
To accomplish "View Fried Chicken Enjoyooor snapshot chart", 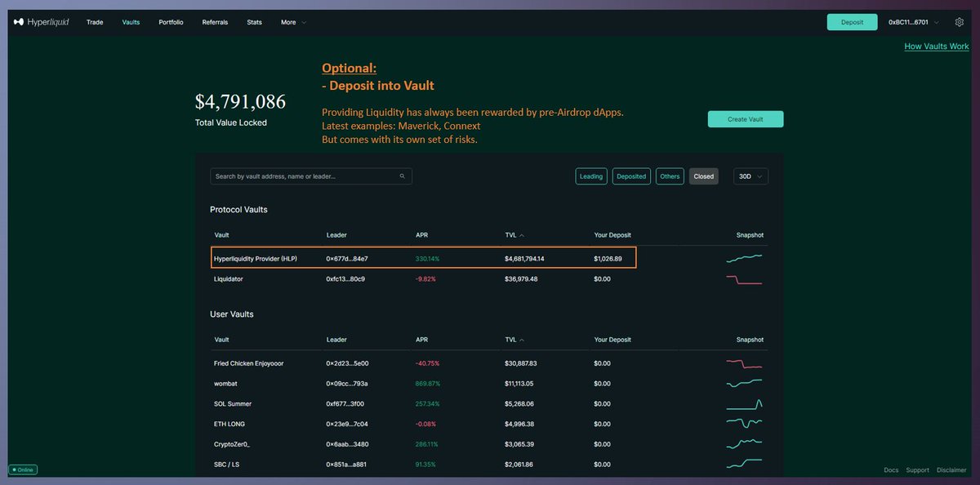I will pyautogui.click(x=744, y=363).
